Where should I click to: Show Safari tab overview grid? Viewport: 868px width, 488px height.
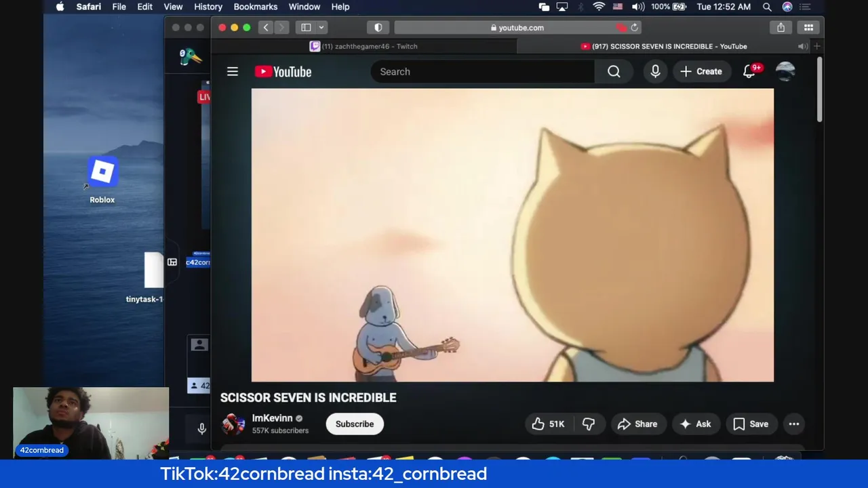click(x=808, y=28)
